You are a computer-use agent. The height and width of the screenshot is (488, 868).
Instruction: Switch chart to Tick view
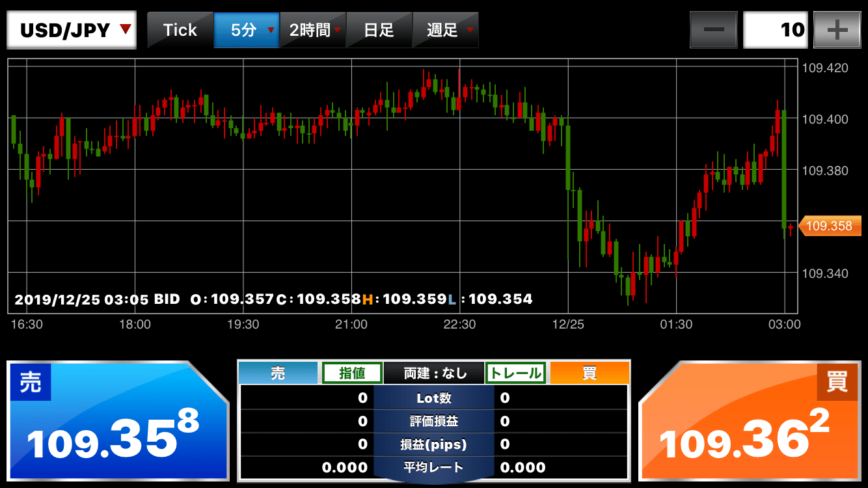[180, 30]
